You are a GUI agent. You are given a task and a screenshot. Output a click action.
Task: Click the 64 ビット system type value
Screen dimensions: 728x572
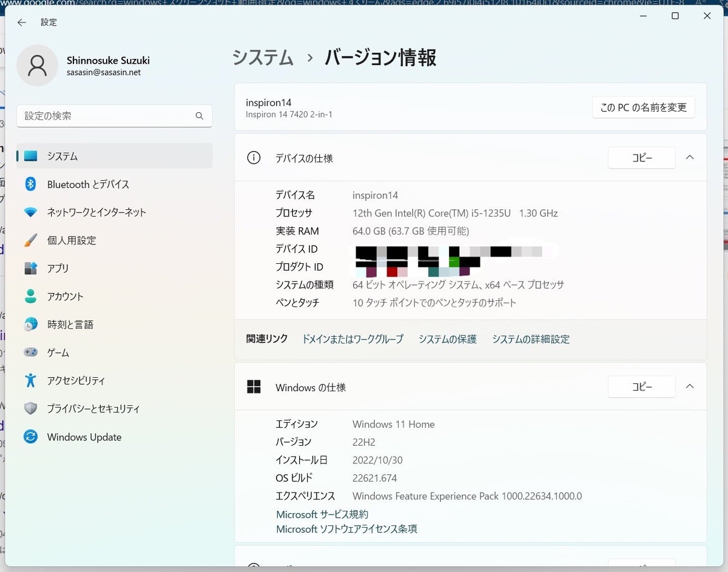pos(459,284)
